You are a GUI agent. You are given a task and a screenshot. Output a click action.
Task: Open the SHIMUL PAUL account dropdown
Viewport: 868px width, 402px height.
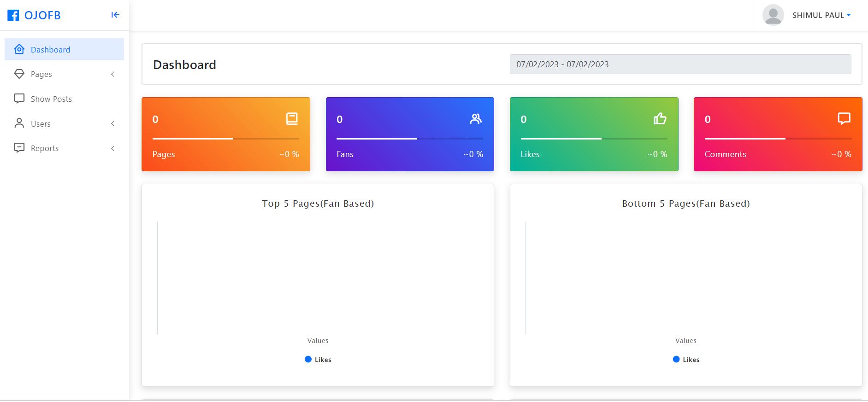click(x=821, y=15)
